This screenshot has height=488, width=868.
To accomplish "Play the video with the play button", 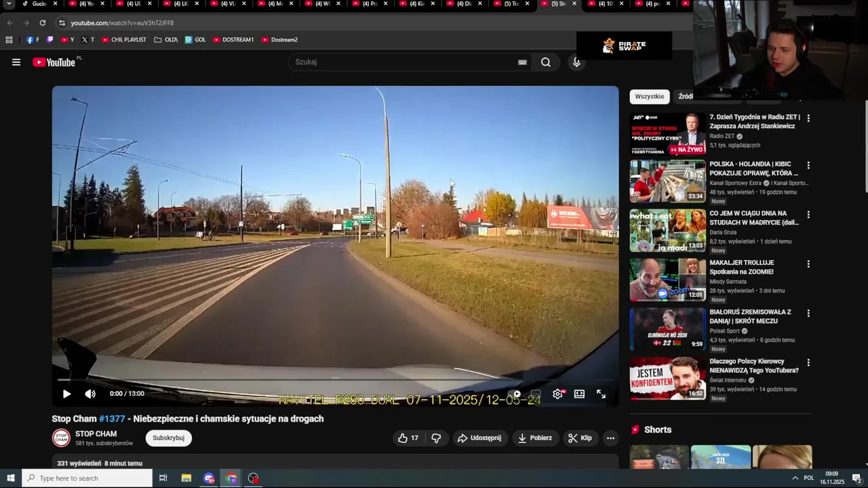I will pos(66,394).
